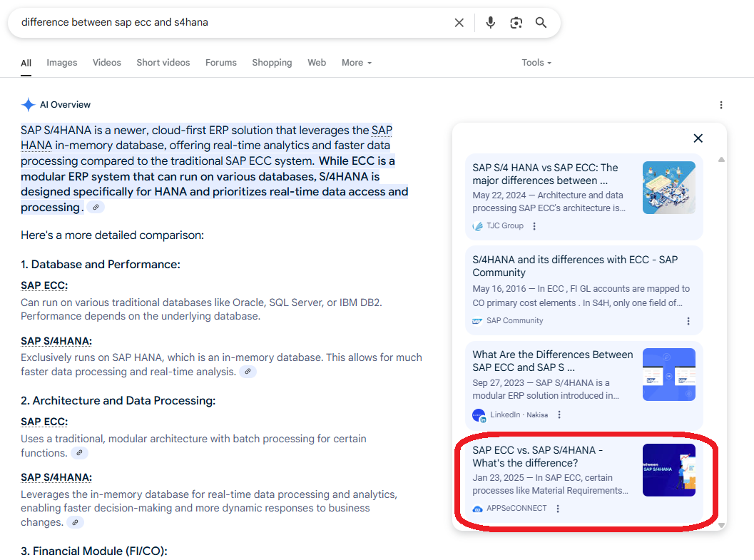The height and width of the screenshot is (560, 754).
Task: Start voice search with the microphone icon
Action: 490,23
